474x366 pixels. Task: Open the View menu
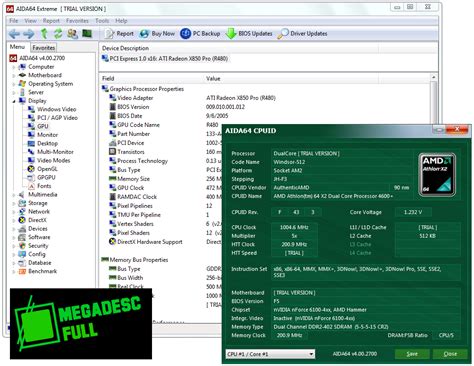click(30, 21)
